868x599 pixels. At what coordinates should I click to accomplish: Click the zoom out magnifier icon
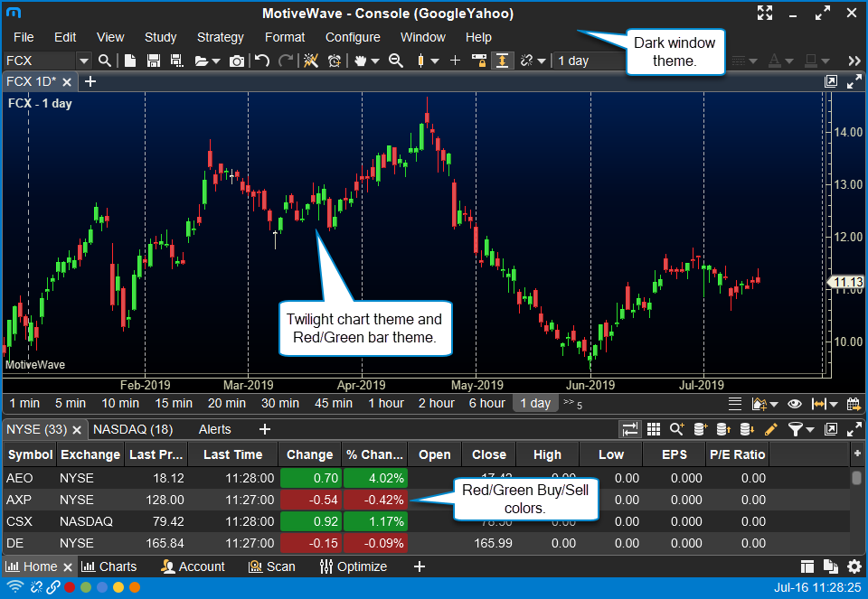[x=395, y=61]
